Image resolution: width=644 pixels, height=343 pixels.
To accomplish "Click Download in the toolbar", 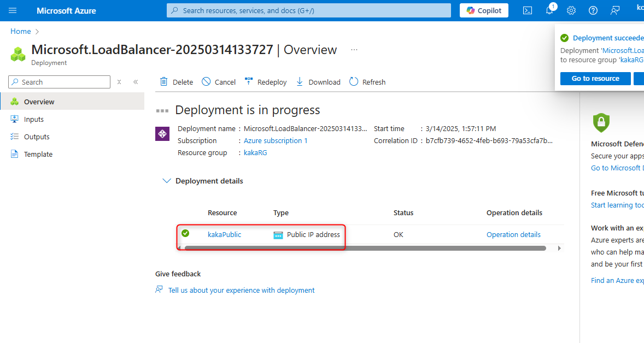I will pos(318,82).
